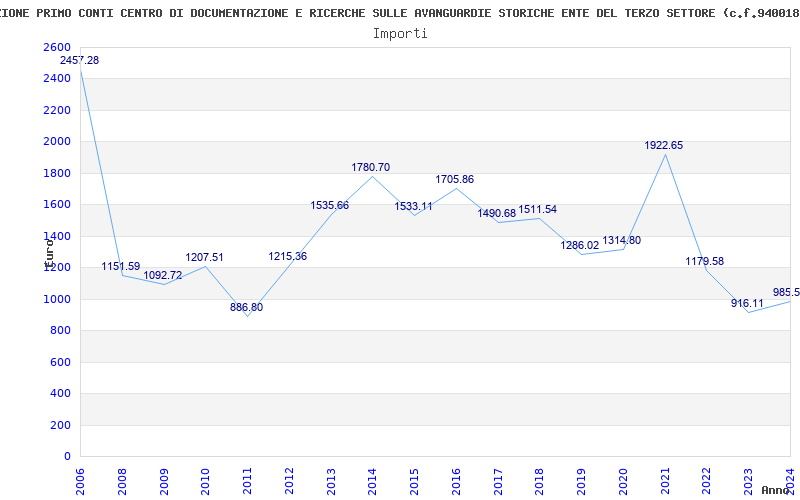Click the chart title text at top

click(x=400, y=13)
